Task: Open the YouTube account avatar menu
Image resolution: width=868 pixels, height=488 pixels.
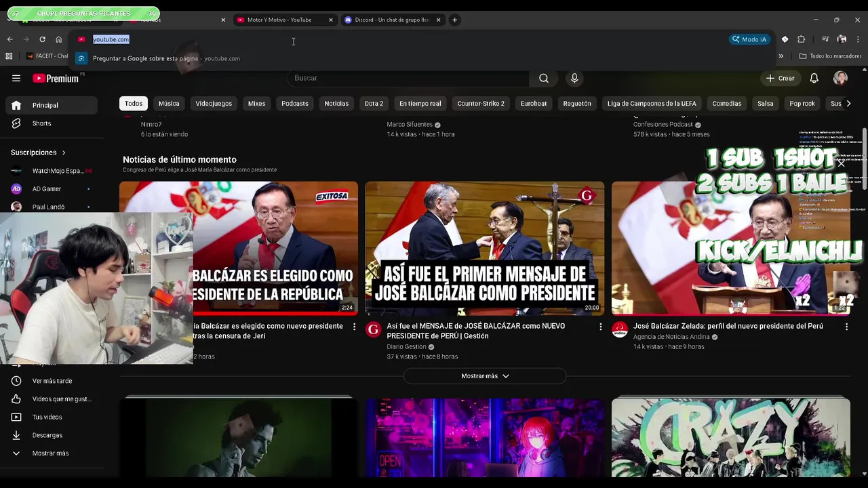Action: click(x=840, y=79)
